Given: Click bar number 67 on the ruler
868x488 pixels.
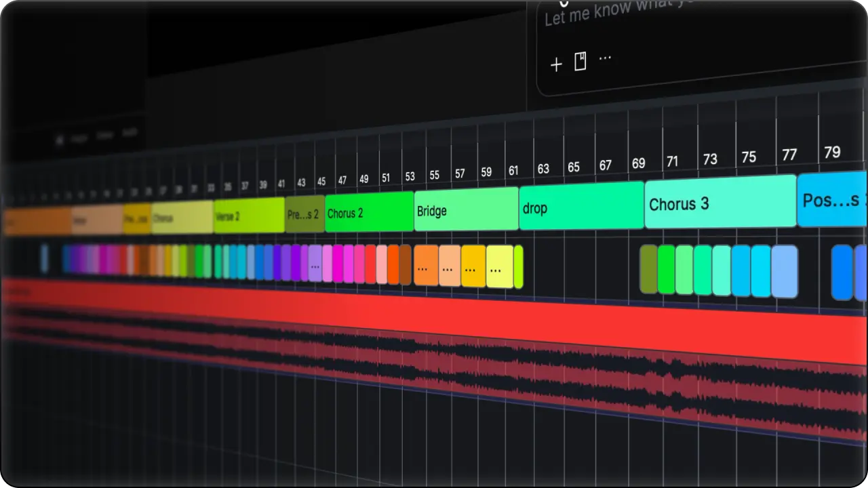Looking at the screenshot, I should tap(605, 165).
